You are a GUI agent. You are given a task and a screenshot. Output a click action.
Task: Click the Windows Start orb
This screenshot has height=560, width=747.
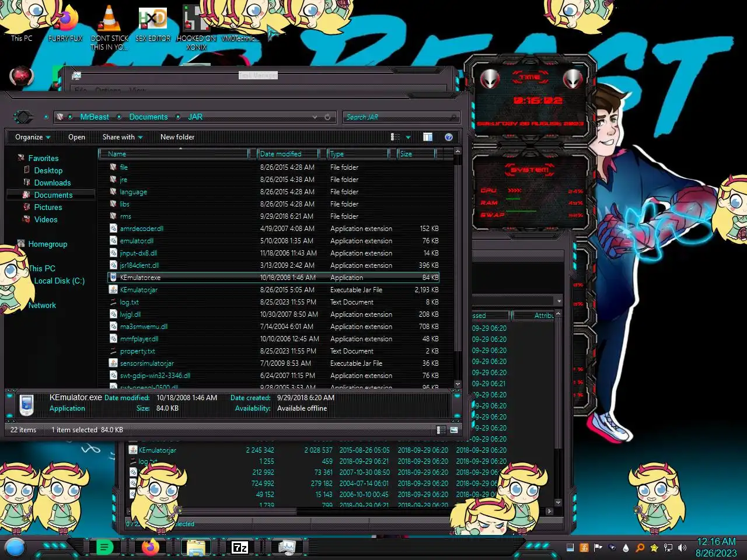tap(15, 547)
